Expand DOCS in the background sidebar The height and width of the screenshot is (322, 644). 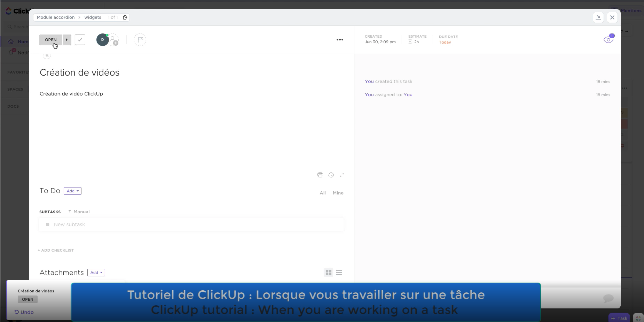coord(13,106)
